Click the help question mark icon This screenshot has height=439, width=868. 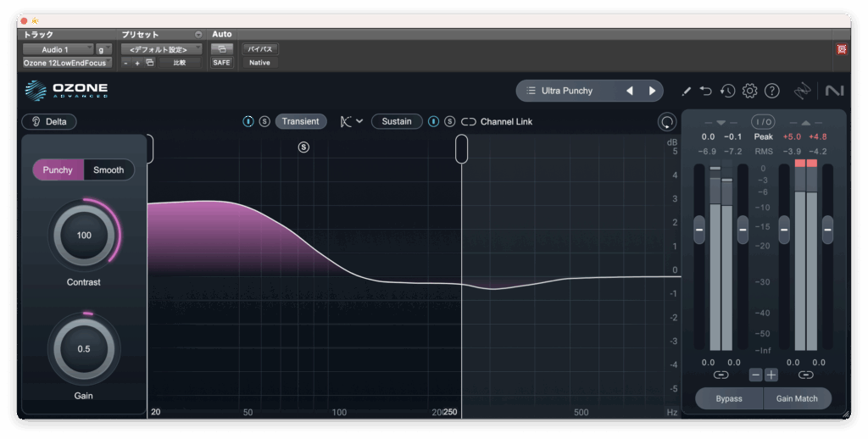tap(771, 91)
